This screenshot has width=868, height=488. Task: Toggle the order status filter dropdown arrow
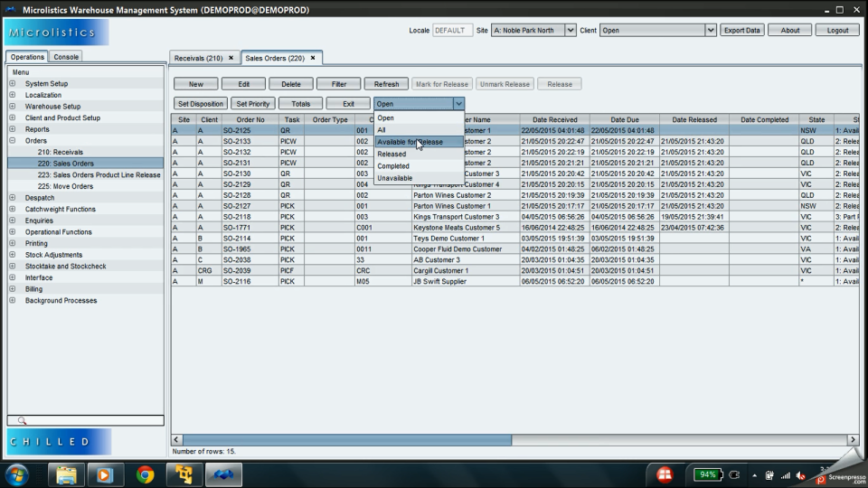(x=458, y=103)
